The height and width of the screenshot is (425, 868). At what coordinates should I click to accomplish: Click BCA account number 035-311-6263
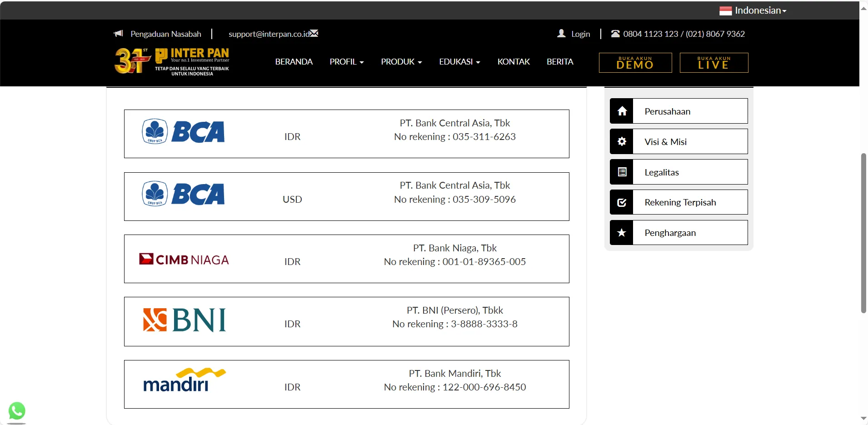(484, 137)
